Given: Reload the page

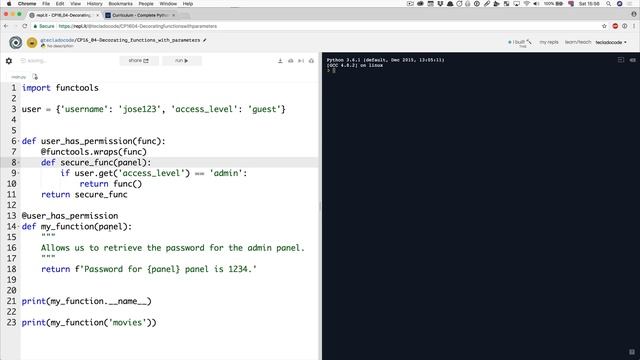Looking at the screenshot, I should tap(25, 26).
